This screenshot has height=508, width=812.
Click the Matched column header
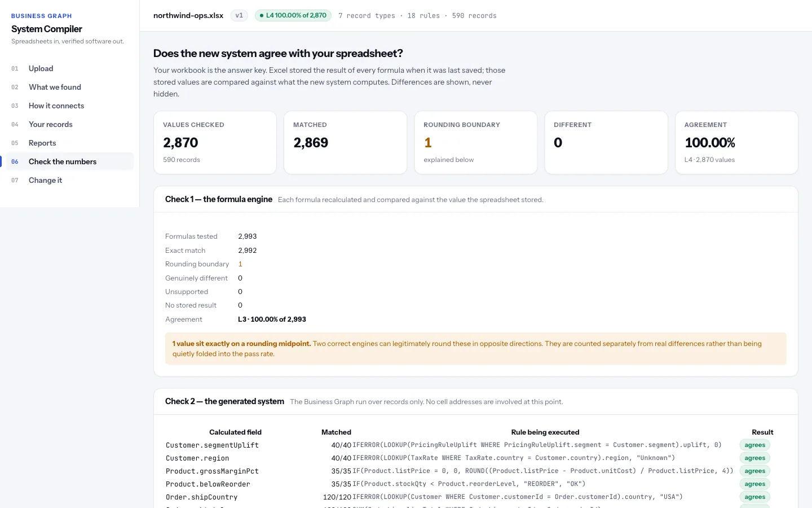336,432
